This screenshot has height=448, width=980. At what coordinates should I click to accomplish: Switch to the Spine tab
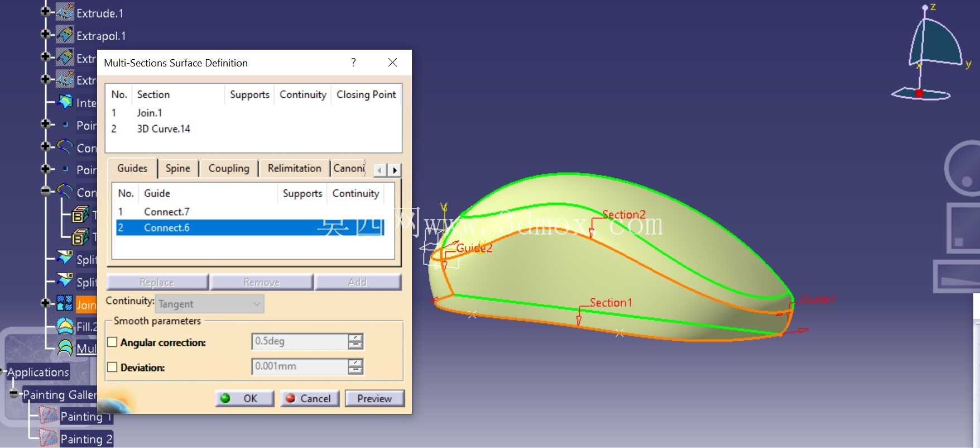click(178, 168)
